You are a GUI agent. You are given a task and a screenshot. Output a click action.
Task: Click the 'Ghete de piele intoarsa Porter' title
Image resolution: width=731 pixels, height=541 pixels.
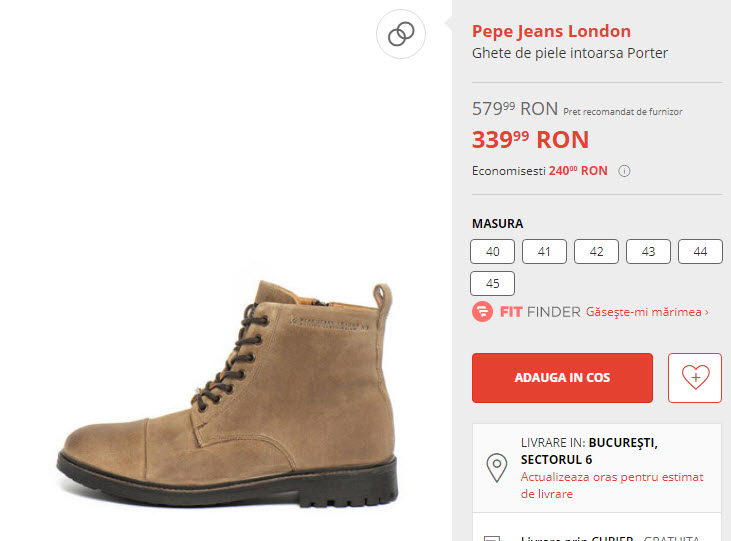point(569,53)
